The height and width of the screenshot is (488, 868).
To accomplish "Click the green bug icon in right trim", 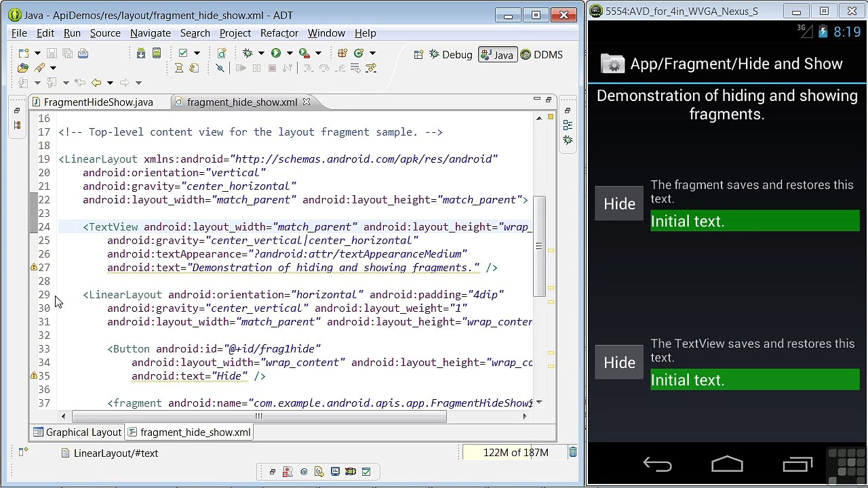I will tap(568, 140).
